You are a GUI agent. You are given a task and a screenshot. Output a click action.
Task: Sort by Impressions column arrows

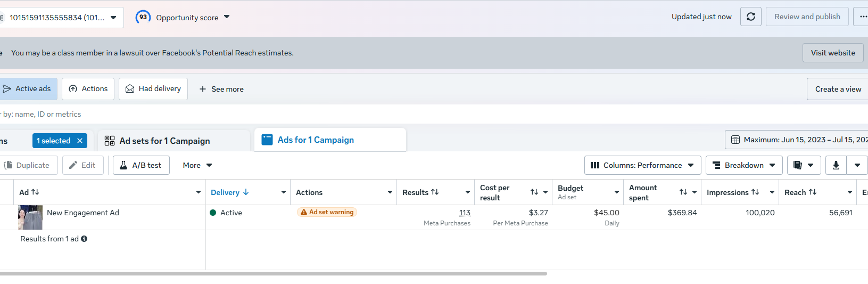coord(755,192)
